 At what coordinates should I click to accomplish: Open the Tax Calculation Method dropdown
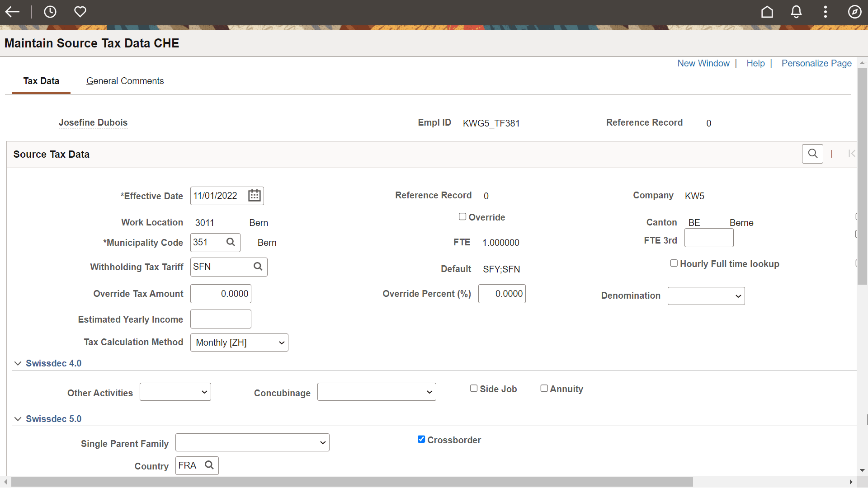pyautogui.click(x=239, y=342)
